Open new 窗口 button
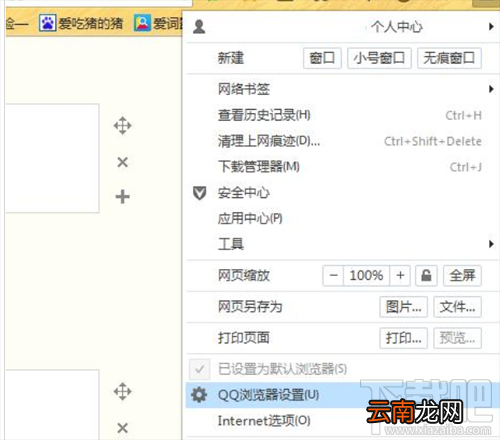Viewport: 500px width, 440px height. (322, 58)
